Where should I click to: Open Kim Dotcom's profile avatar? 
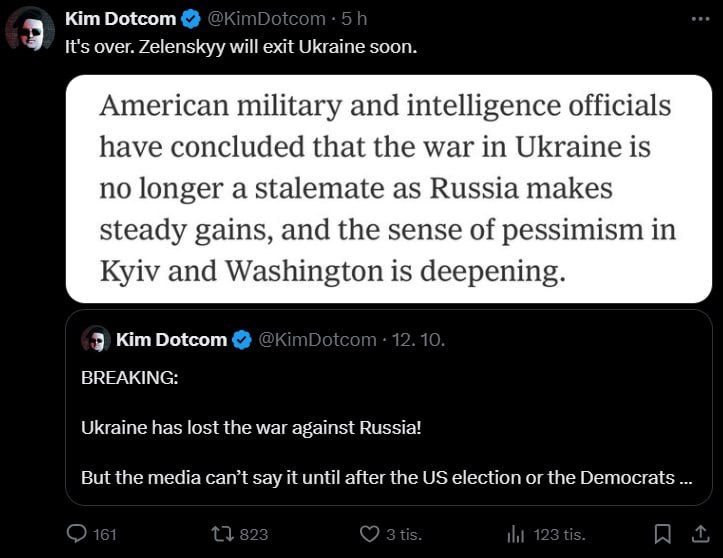click(30, 29)
